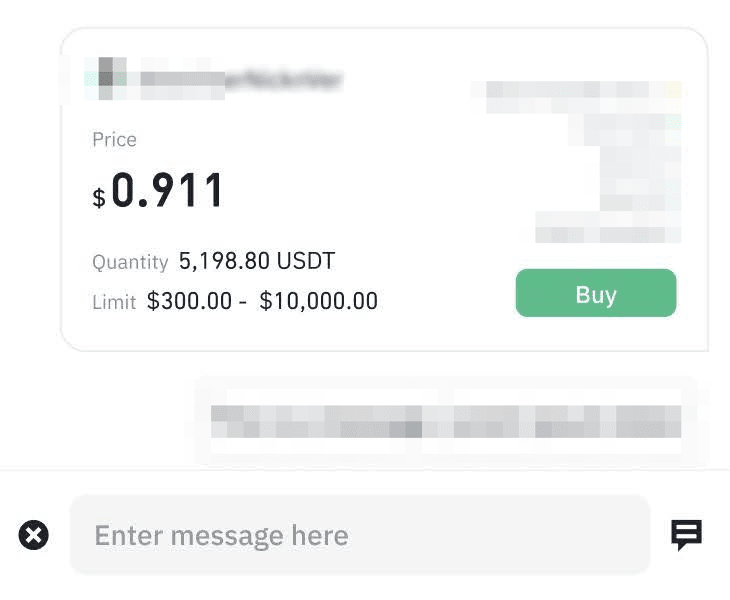Click the dash between limit values

click(x=243, y=301)
